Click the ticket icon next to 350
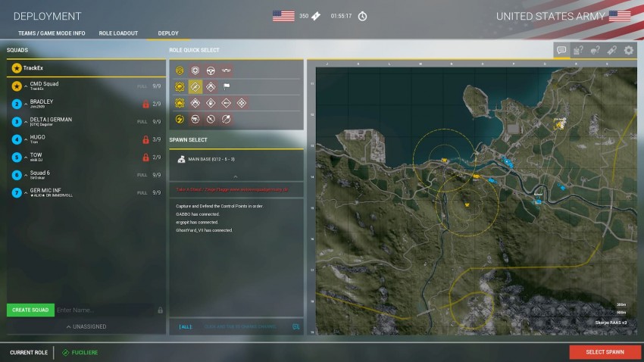This screenshot has height=362, width=644. click(x=316, y=17)
